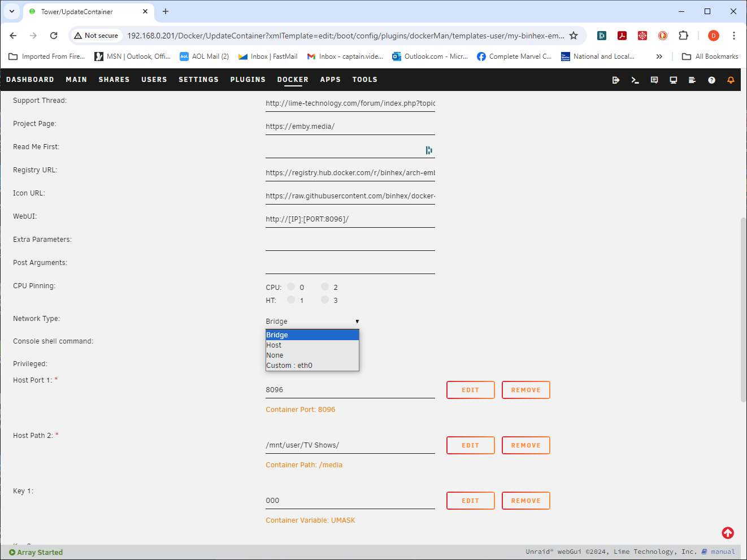Open the Docker menu tab
Viewport: 747px width, 560px height.
pyautogui.click(x=293, y=80)
